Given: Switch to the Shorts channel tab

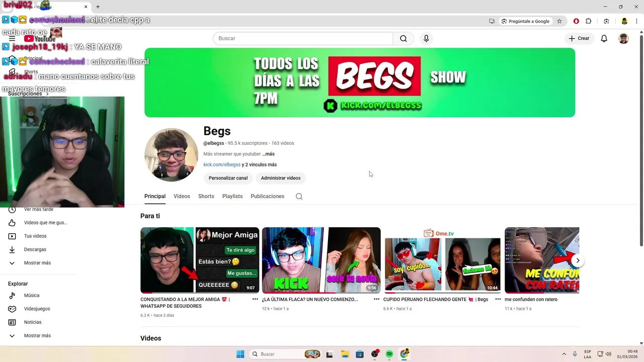Looking at the screenshot, I should point(206,197).
